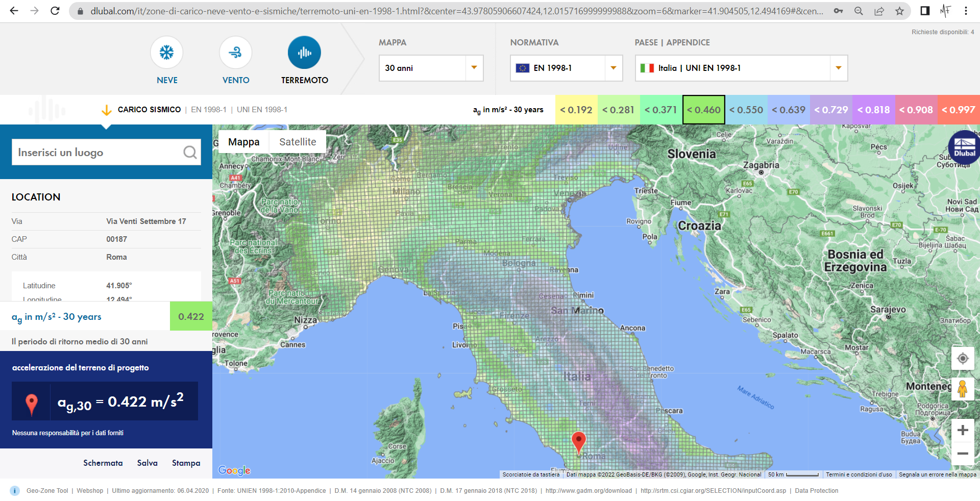980x501 pixels.
Task: Expand the PAESE Italia UNI EN 1998-1 selector
Action: pyautogui.click(x=838, y=68)
